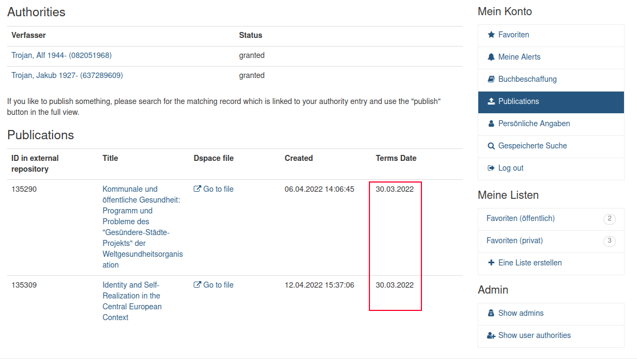
Task: Click the Authorities heading
Action: [x=36, y=12]
